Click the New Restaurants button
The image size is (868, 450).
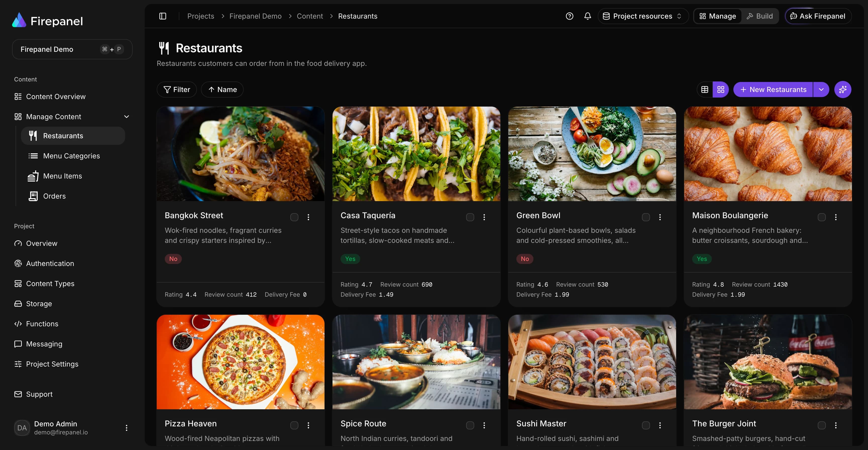[x=773, y=89]
